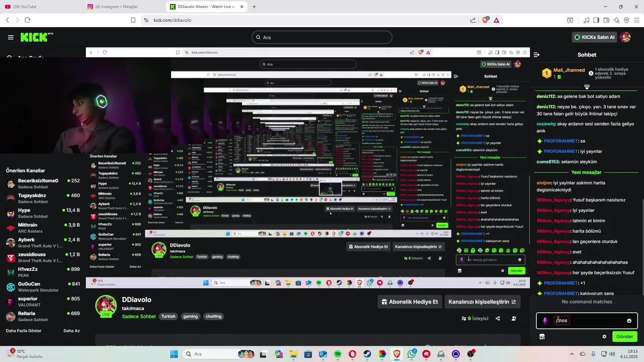Screen dimensions: 644x362
Task: Open BeceriksizRome0 channel
Action: [x=43, y=184]
